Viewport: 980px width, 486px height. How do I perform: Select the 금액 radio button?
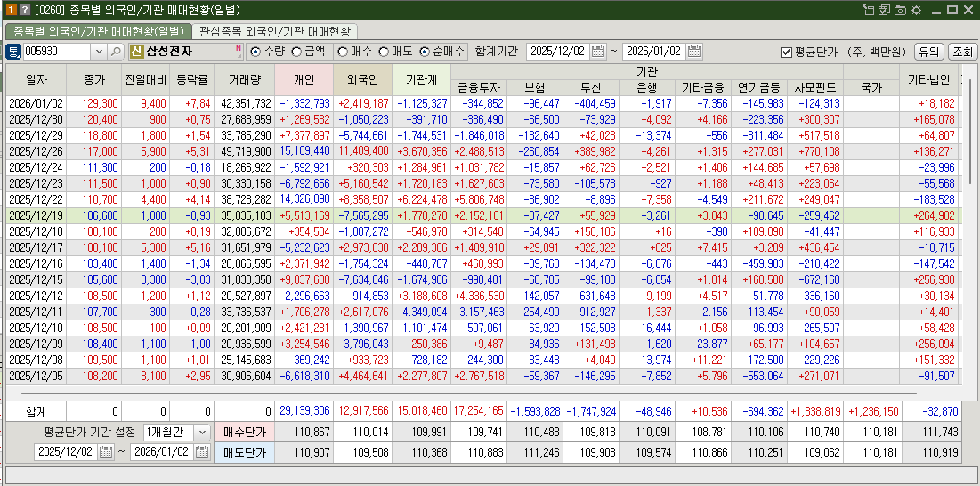[x=296, y=52]
